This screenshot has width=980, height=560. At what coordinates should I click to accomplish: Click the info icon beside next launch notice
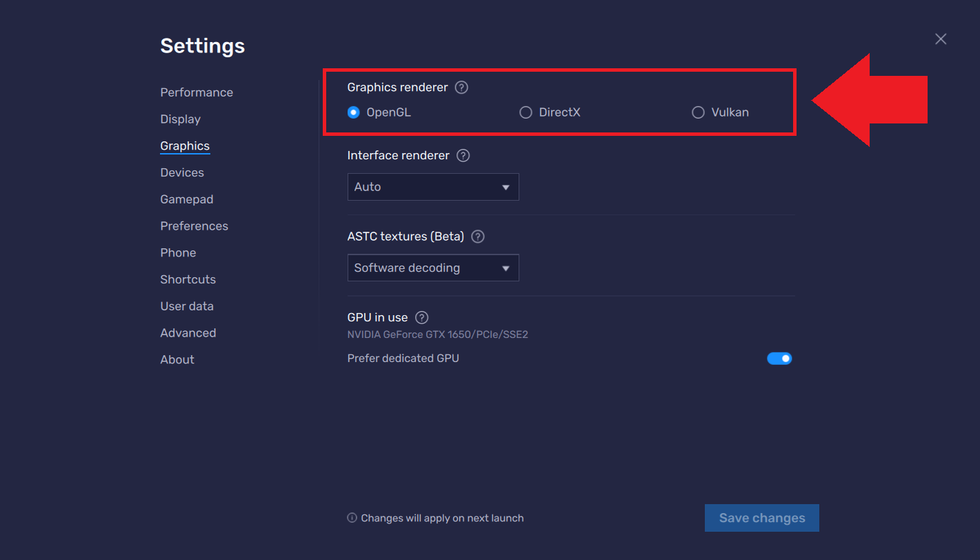point(351,518)
